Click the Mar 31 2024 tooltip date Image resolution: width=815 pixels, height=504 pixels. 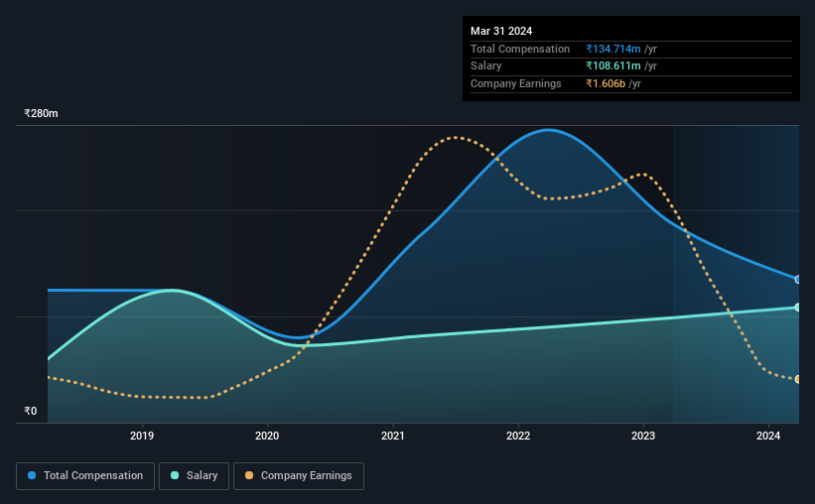coord(501,31)
